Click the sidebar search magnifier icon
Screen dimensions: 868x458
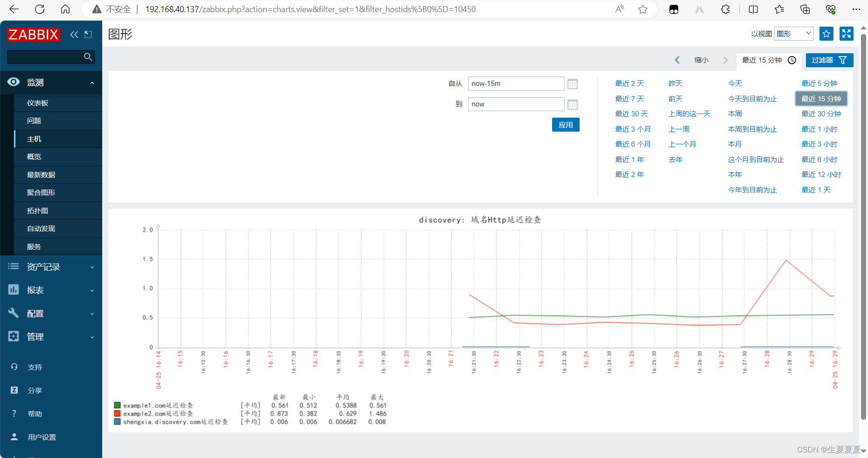pyautogui.click(x=88, y=57)
